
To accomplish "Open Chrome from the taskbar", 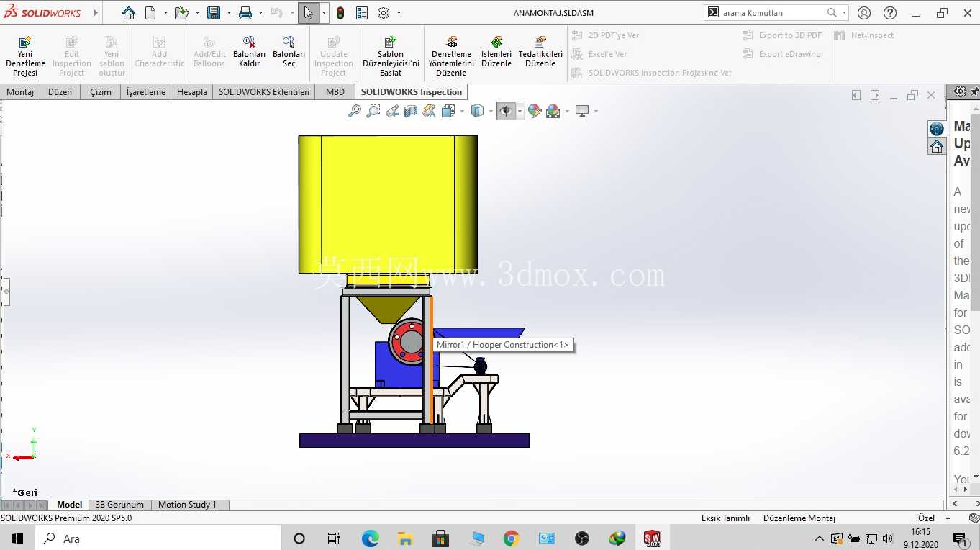I will (x=511, y=538).
